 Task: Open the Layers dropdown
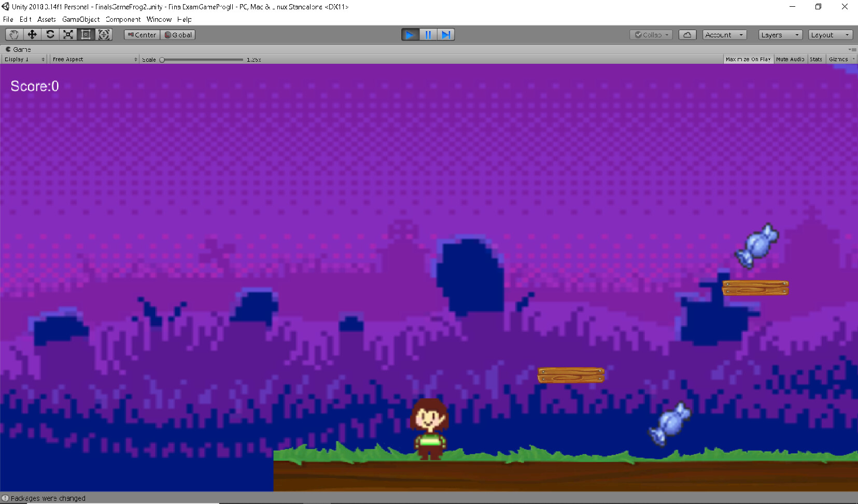point(780,34)
